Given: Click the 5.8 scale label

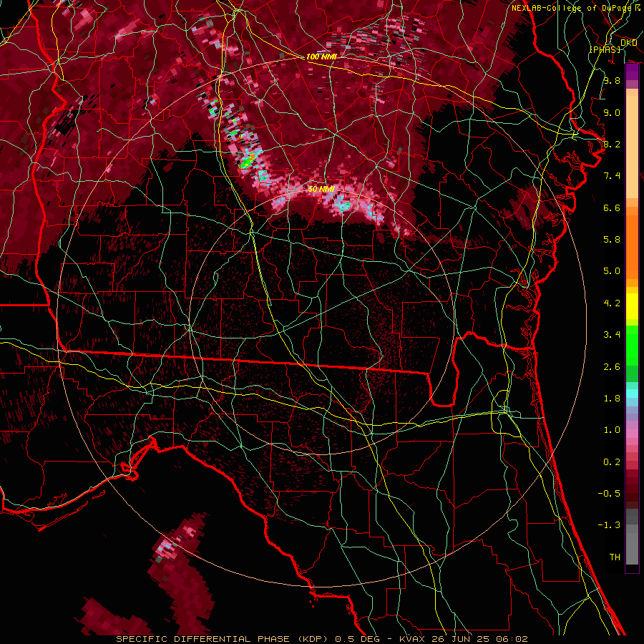Looking at the screenshot, I should coord(612,240).
